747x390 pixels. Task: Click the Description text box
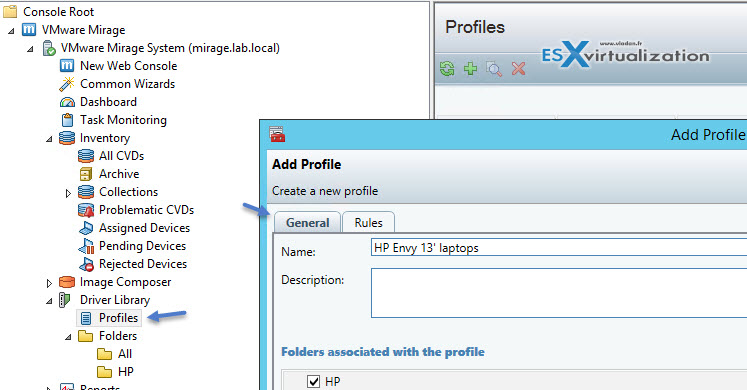[x=559, y=293]
